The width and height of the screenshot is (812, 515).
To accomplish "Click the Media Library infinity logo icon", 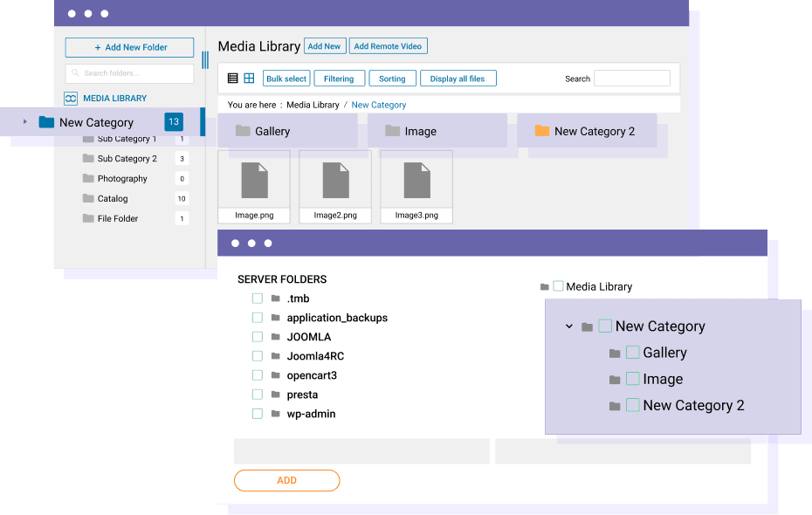I will 69,99.
